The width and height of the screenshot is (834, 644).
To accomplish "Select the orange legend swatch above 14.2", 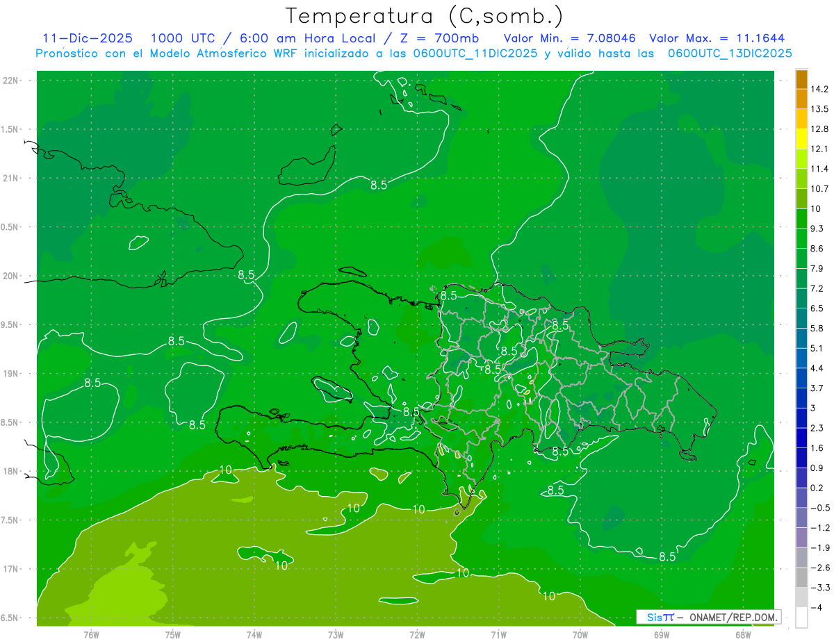I will tap(801, 79).
